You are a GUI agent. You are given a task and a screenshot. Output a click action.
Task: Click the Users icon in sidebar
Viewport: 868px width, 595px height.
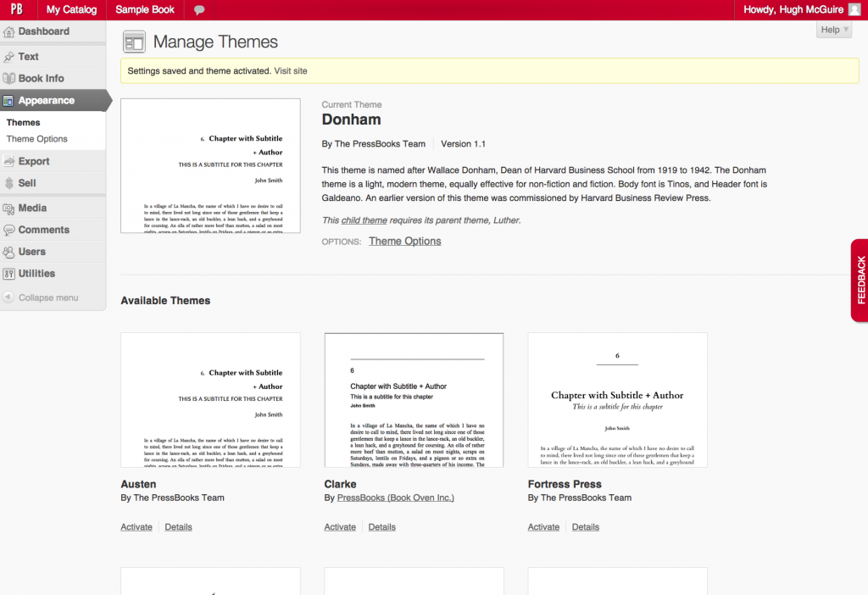point(8,252)
